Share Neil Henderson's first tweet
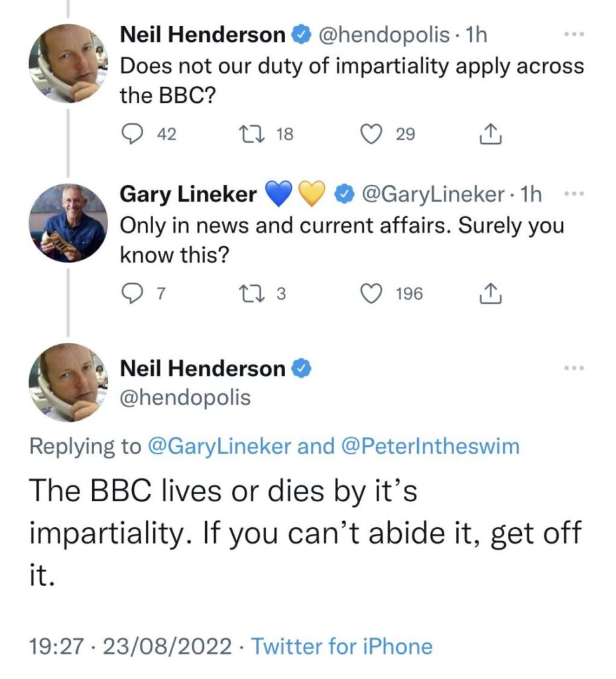This screenshot has height=679, width=616. tap(489, 135)
